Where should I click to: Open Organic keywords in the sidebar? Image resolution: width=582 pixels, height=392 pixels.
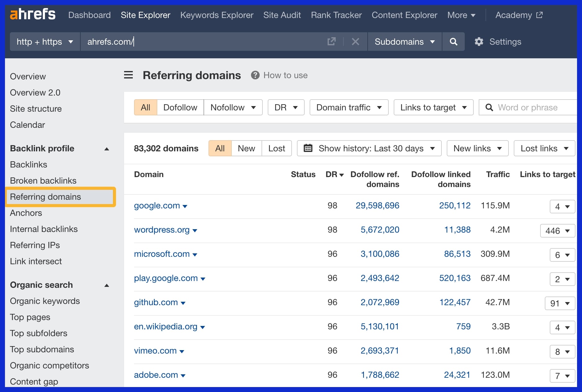pyautogui.click(x=45, y=301)
